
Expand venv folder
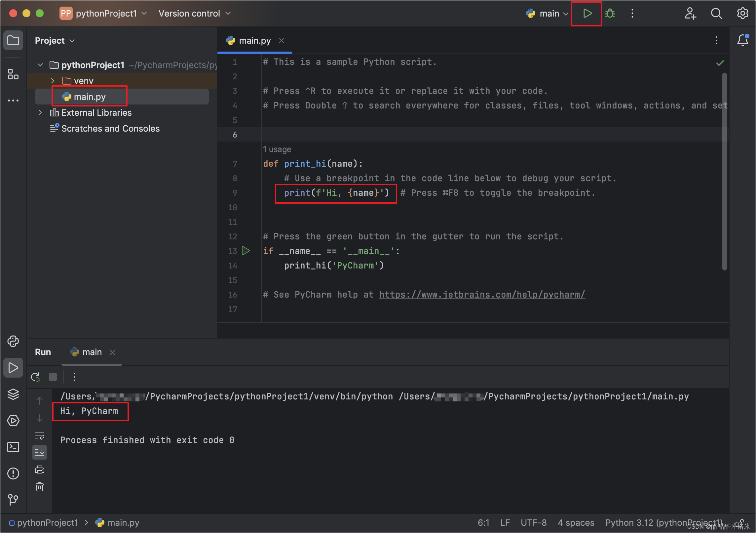coord(53,81)
